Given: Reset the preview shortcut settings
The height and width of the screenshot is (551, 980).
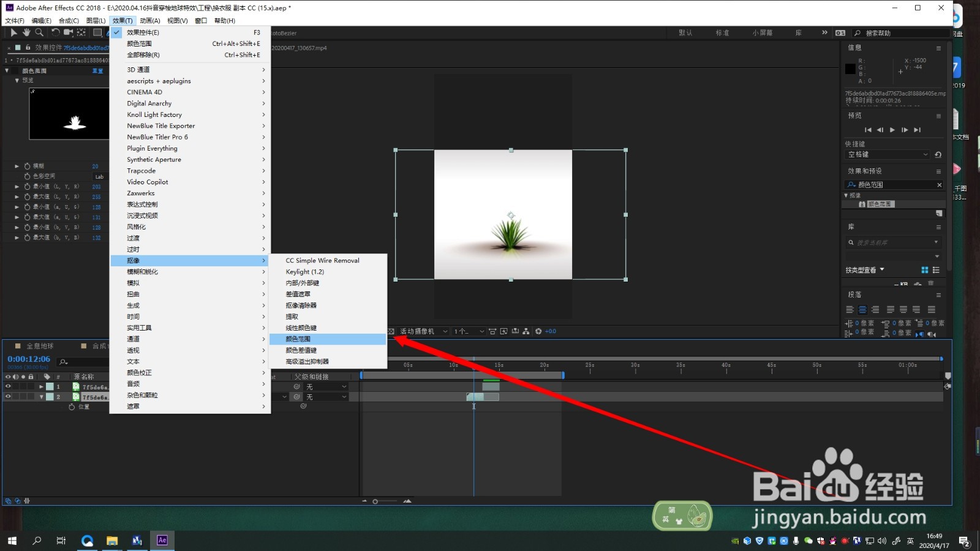Looking at the screenshot, I should 938,155.
